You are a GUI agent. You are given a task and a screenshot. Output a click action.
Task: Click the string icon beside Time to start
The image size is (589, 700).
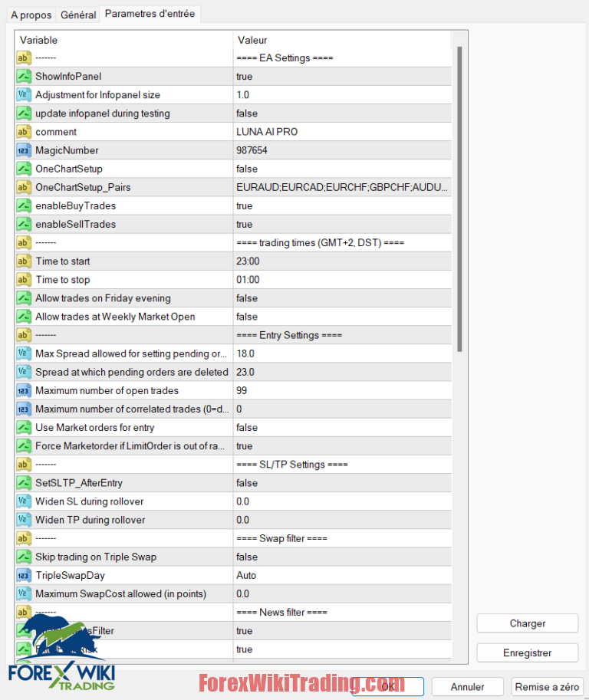24,261
